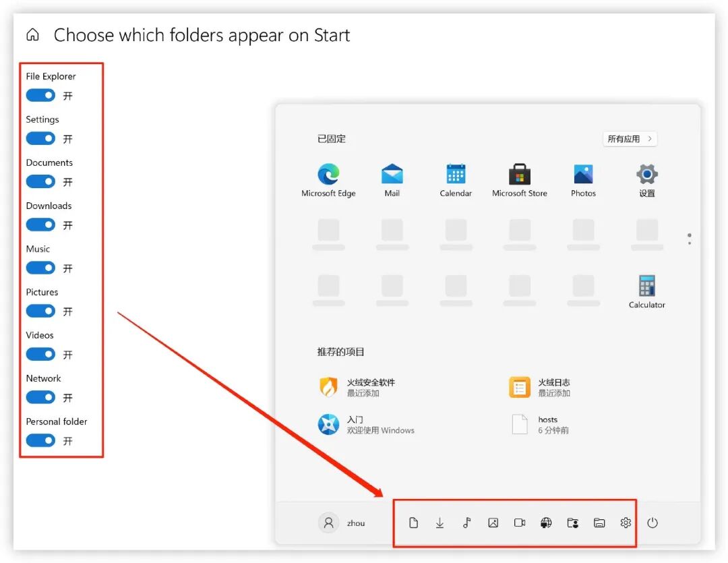Toggle the File Explorer switch

tap(40, 95)
